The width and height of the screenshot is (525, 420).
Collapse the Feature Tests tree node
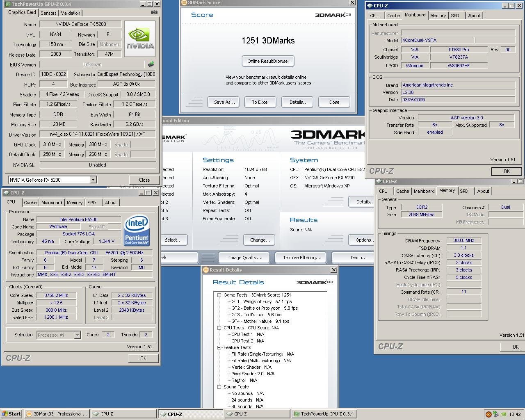219,347
